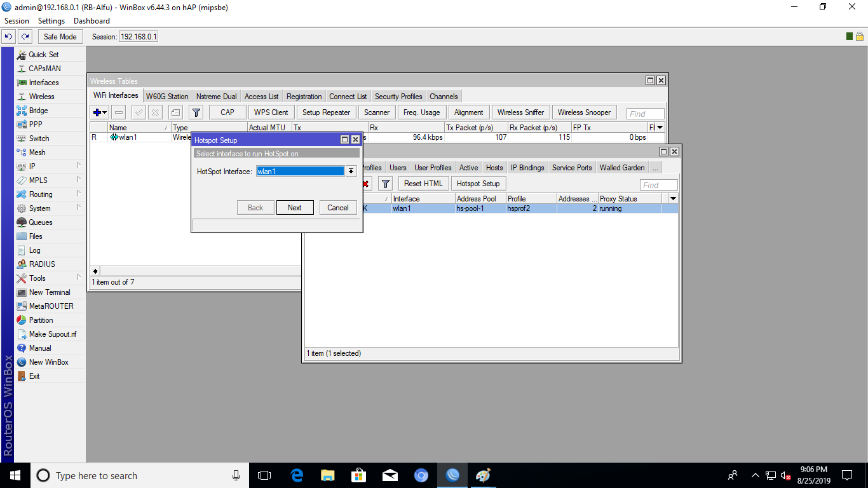Open New Terminal from sidebar
Screen dimensions: 868x488
(x=50, y=292)
